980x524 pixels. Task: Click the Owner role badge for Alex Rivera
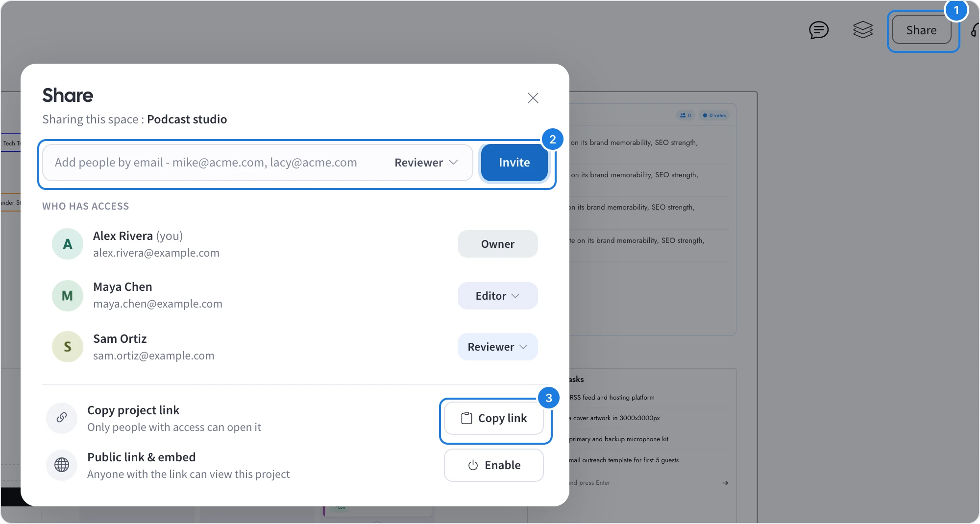point(497,244)
